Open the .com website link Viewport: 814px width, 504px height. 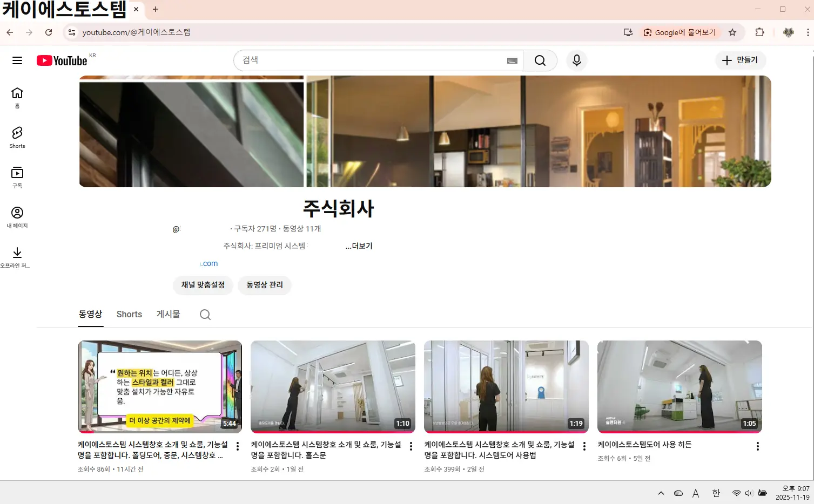tap(209, 263)
